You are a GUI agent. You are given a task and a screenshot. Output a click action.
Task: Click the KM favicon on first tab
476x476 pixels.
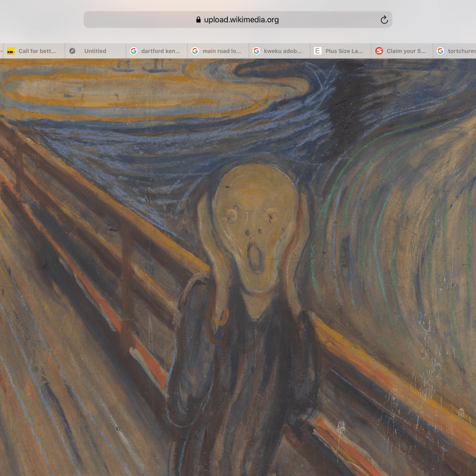(x=11, y=51)
